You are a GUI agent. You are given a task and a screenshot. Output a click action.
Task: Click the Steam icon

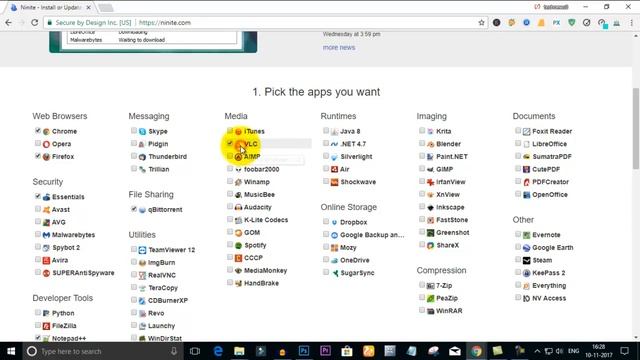click(527, 260)
